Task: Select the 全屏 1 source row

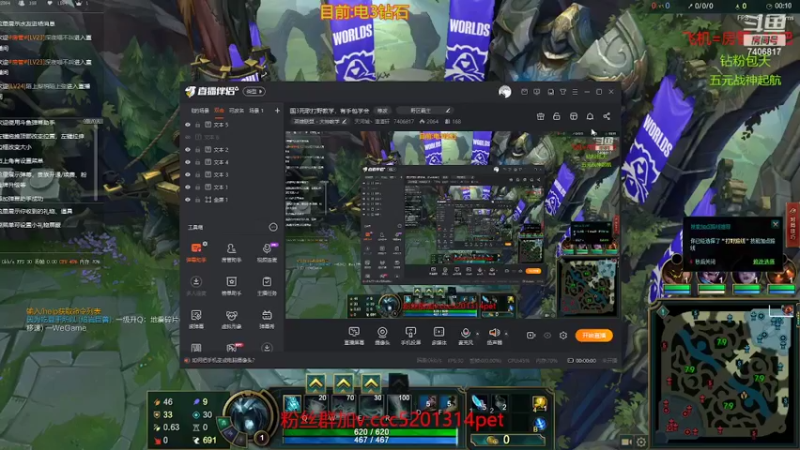Action: [232, 199]
